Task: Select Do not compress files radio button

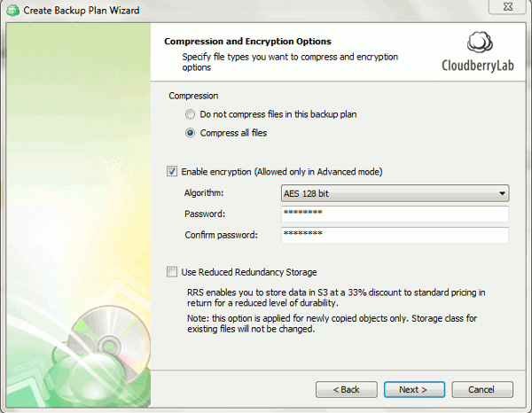Action: (190, 114)
